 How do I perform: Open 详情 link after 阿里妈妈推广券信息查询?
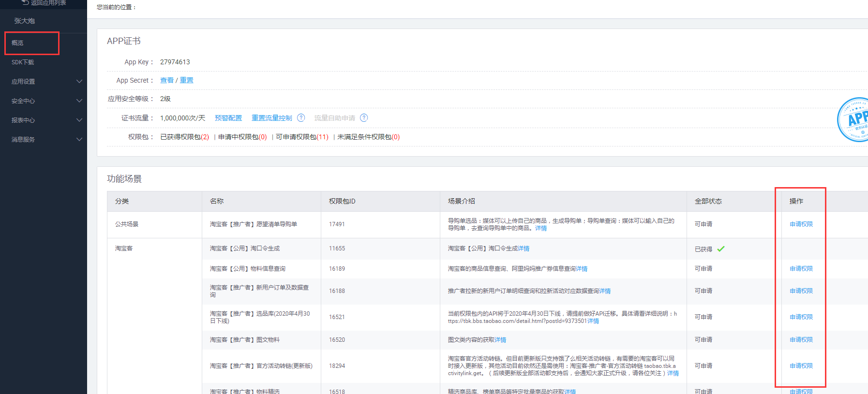pos(582,269)
